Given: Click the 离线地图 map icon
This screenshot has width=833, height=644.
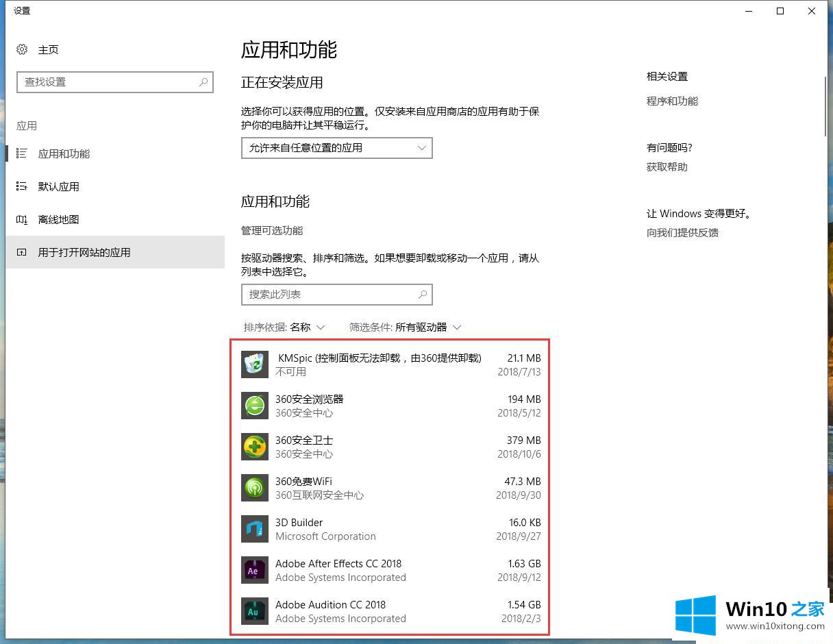Looking at the screenshot, I should click(22, 219).
